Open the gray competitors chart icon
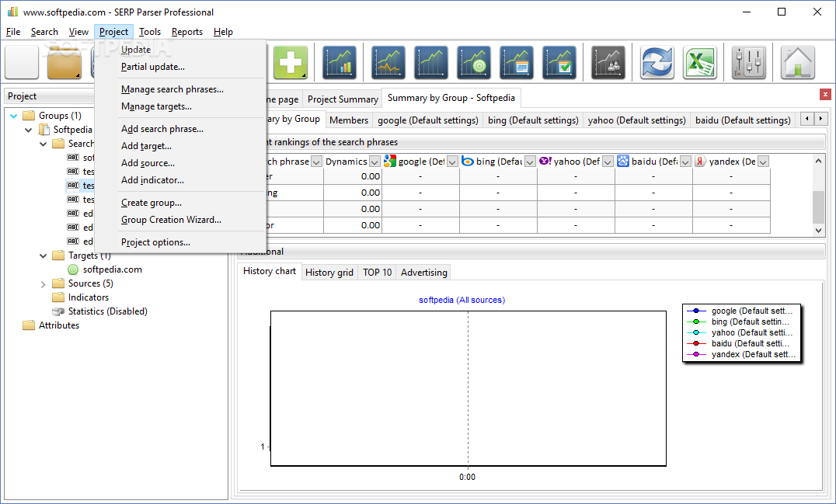 tap(608, 62)
